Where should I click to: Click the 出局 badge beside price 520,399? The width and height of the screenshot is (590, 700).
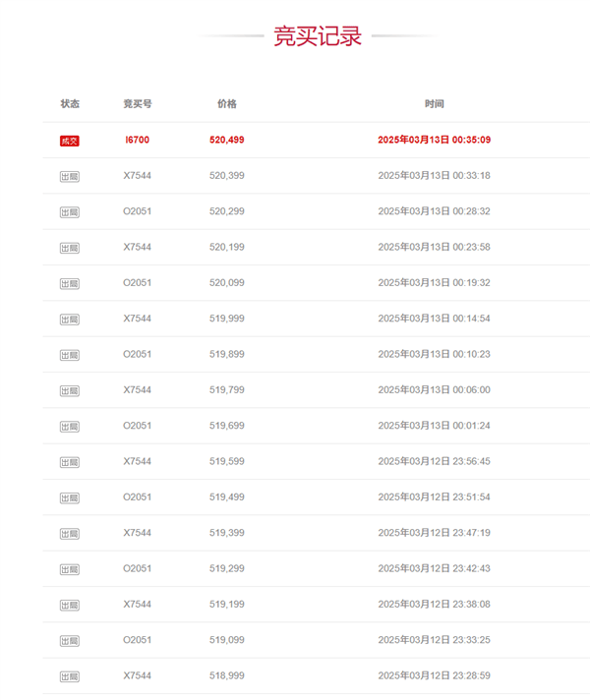[69, 177]
